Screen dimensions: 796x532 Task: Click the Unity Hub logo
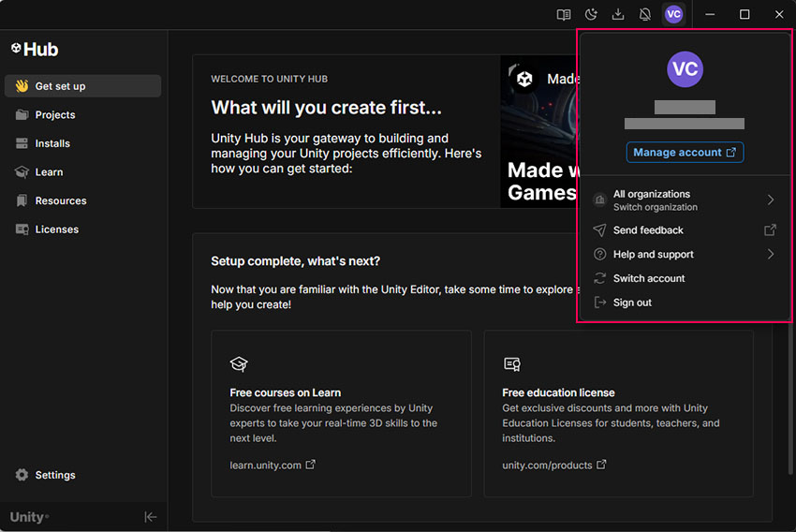pyautogui.click(x=35, y=50)
